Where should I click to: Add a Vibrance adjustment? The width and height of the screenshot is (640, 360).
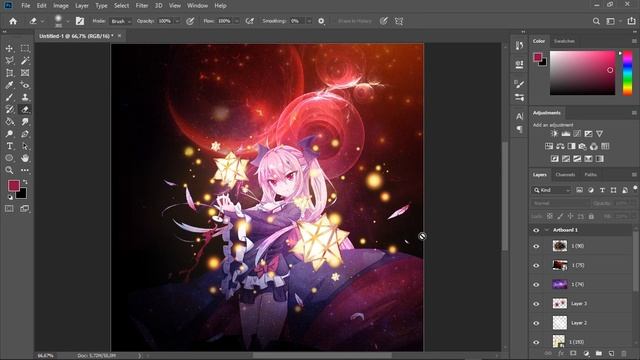(599, 133)
